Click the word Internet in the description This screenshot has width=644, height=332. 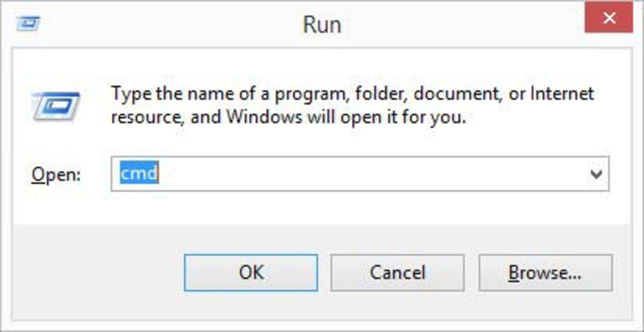coord(562,94)
